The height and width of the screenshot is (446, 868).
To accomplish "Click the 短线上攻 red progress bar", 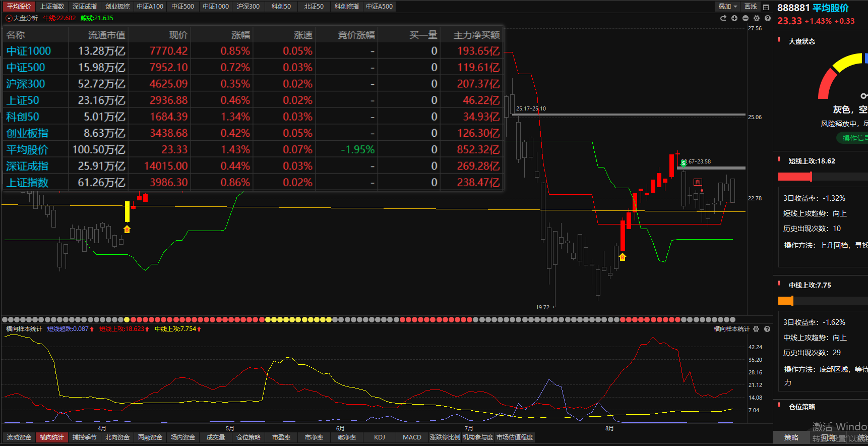I will tap(795, 177).
